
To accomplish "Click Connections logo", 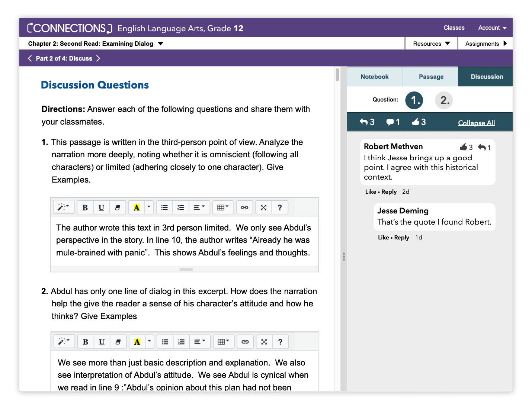I will pyautogui.click(x=70, y=28).
